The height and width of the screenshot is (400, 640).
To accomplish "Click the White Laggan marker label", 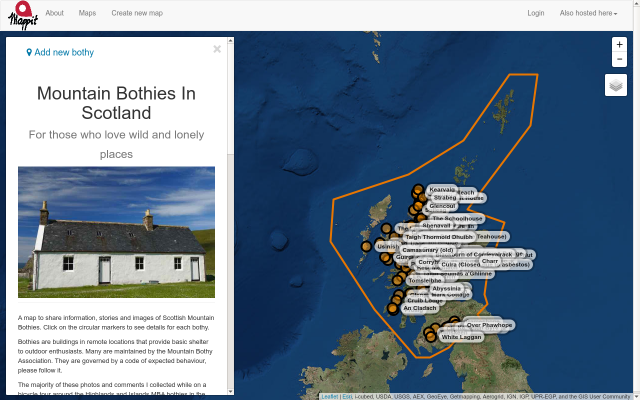I will [461, 337].
